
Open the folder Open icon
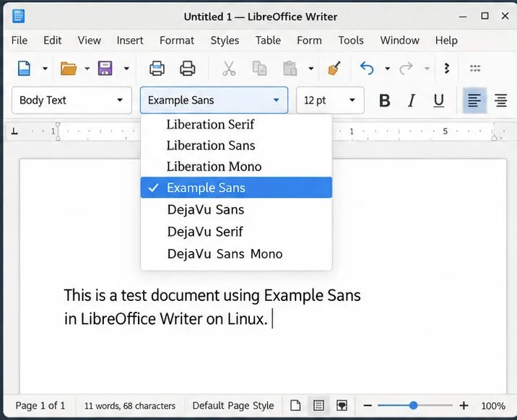[69, 69]
